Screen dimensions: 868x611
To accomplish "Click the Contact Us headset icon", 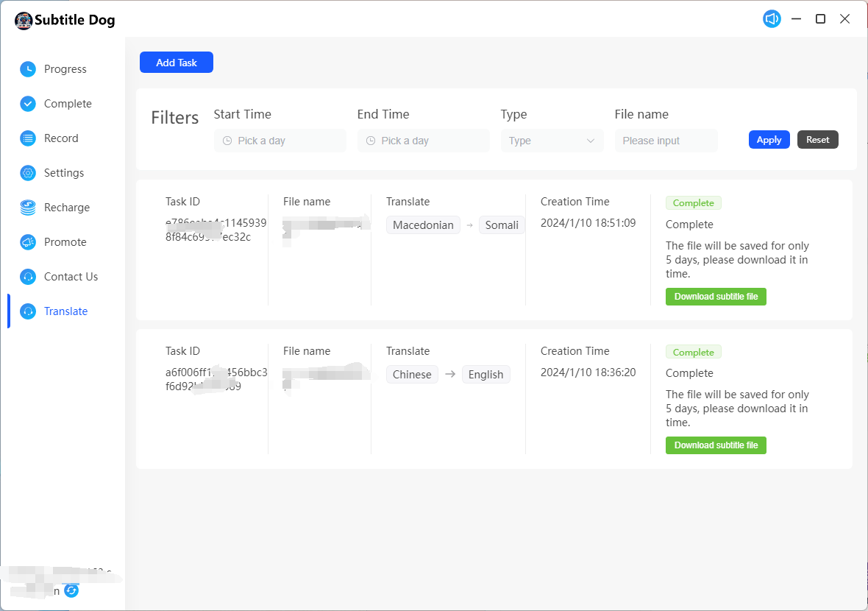I will [x=28, y=277].
